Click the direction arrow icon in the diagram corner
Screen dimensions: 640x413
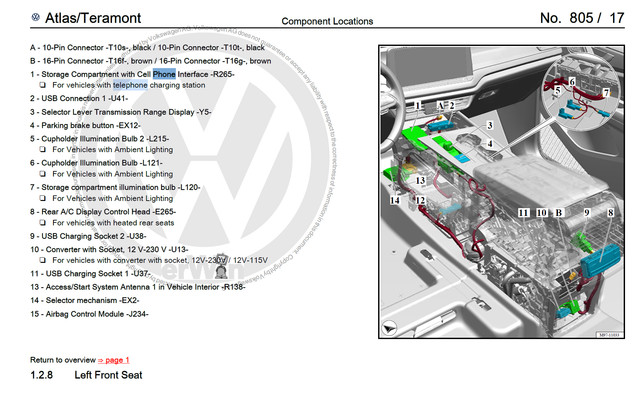coord(389,328)
